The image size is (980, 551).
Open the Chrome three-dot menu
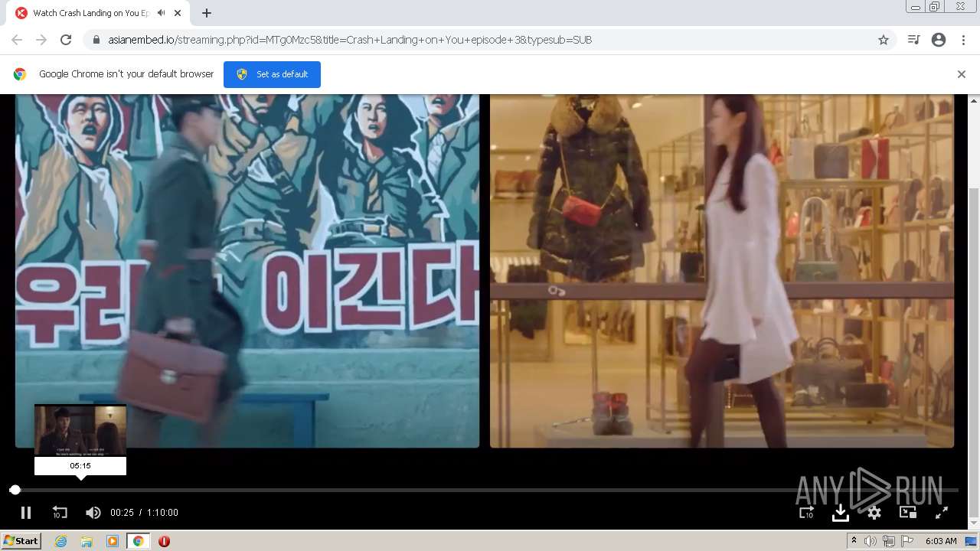pyautogui.click(x=963, y=40)
